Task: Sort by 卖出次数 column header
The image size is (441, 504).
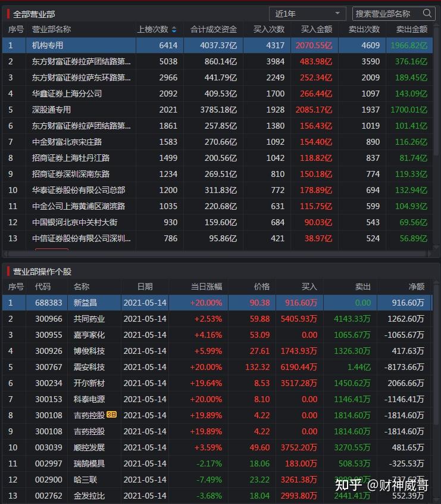Action: pos(364,30)
